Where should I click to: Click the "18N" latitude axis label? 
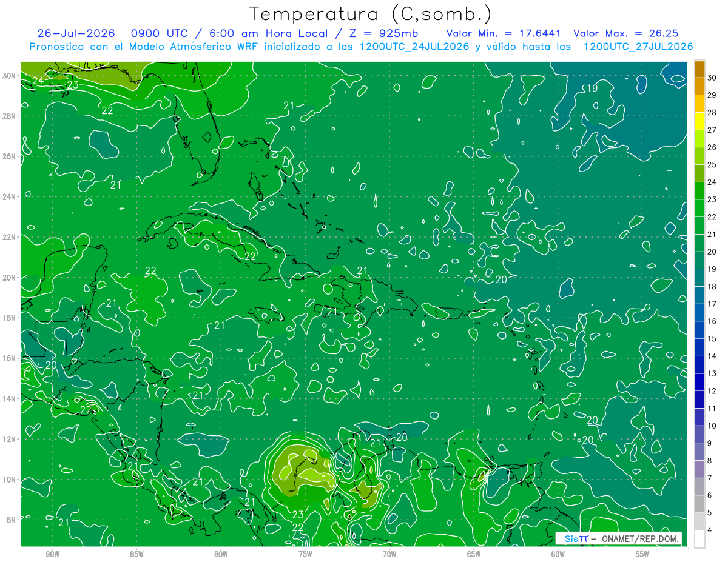(8, 318)
